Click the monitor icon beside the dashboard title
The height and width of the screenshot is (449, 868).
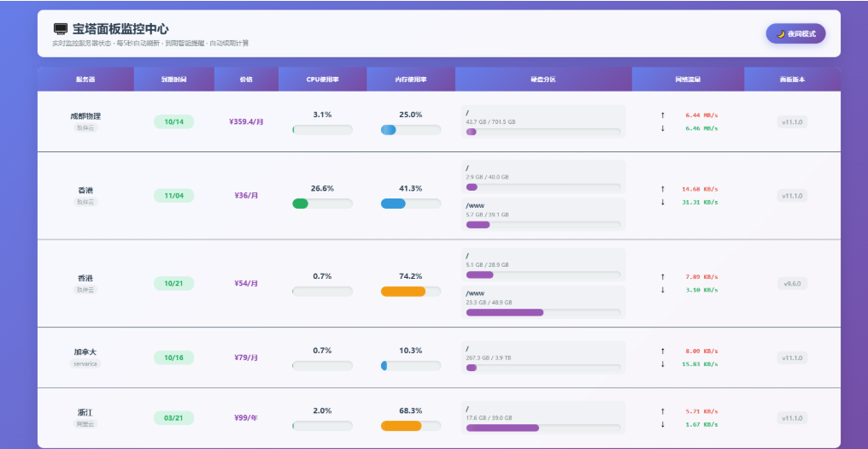click(x=61, y=28)
